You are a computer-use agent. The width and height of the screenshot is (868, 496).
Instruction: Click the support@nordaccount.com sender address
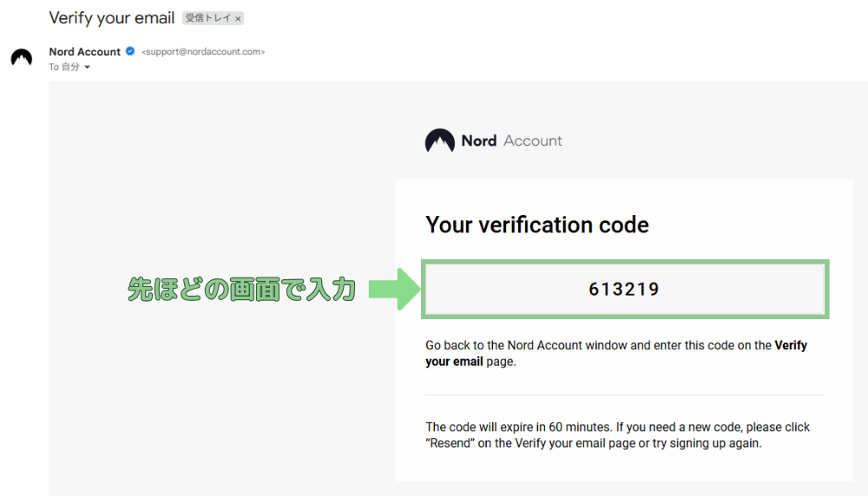[203, 51]
